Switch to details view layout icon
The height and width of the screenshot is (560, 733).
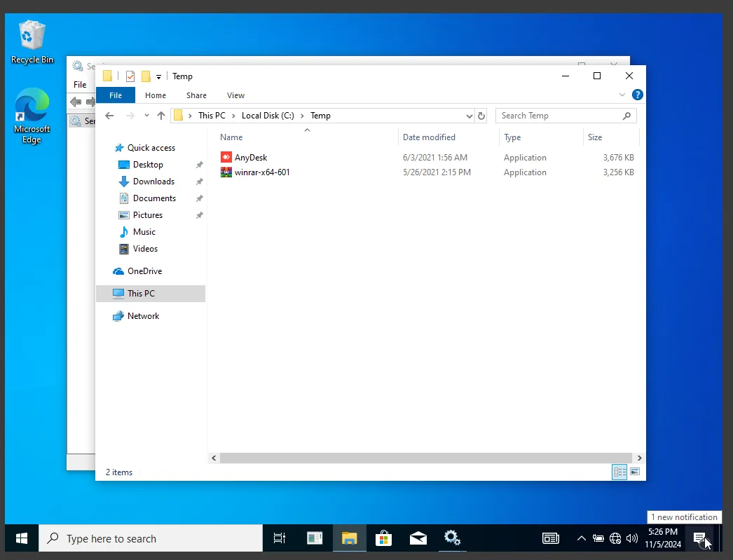619,472
